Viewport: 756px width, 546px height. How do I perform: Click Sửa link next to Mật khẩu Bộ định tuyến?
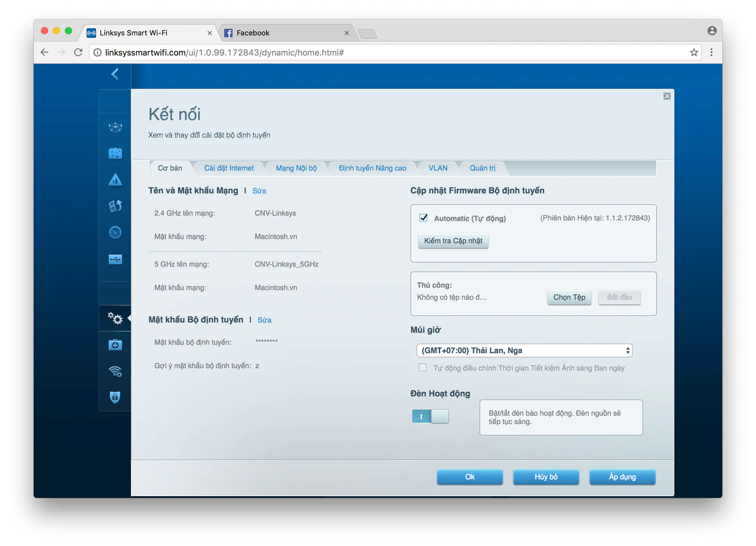(264, 320)
